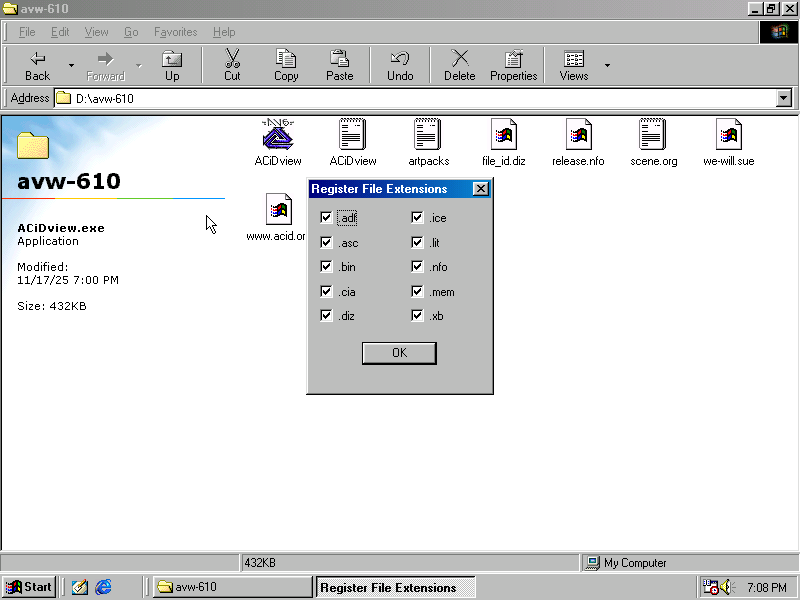Select the scene.org file icon
This screenshot has width=800, height=600.
pos(653,135)
